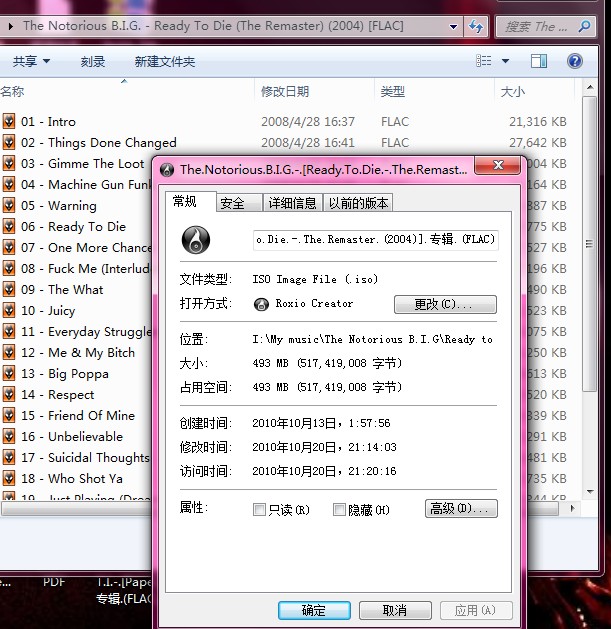Switch to the 常规 tab

(190, 201)
